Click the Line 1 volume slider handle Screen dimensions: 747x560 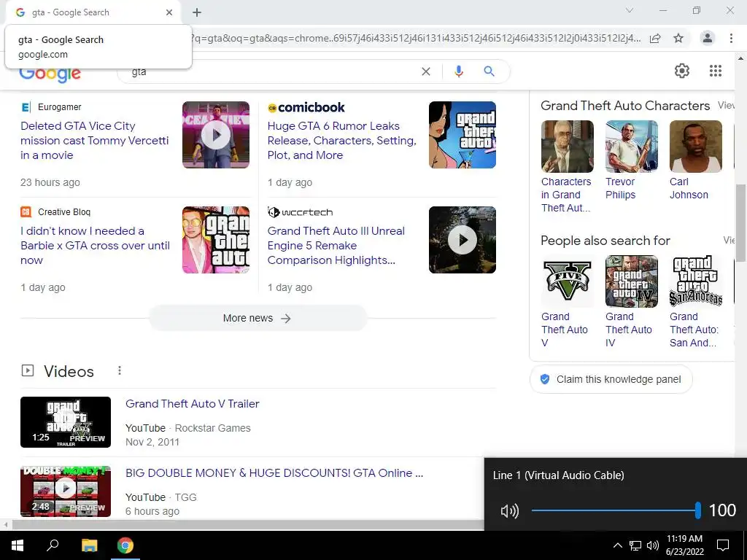(x=698, y=510)
